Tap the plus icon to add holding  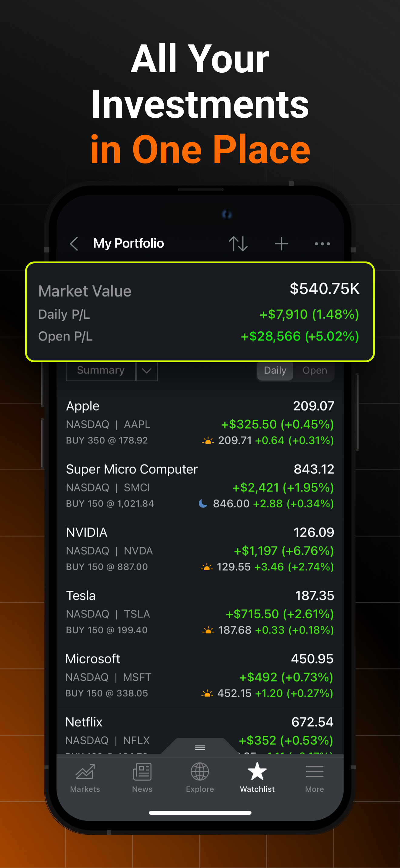point(281,244)
